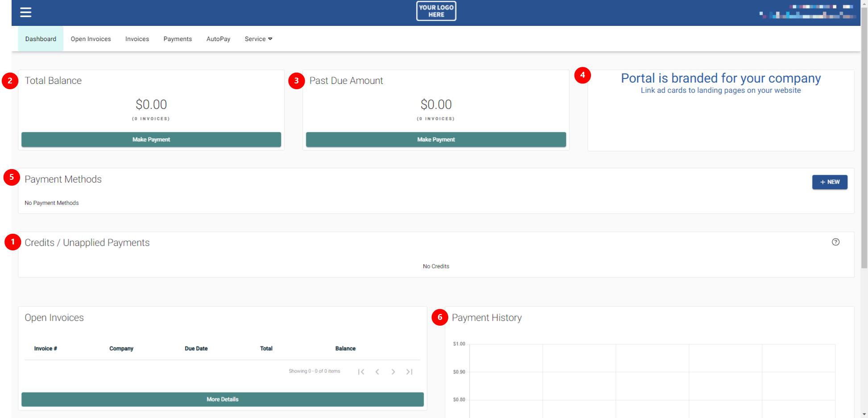This screenshot has width=868, height=418.
Task: Go to previous page in Open Invoices pagination
Action: click(x=377, y=371)
